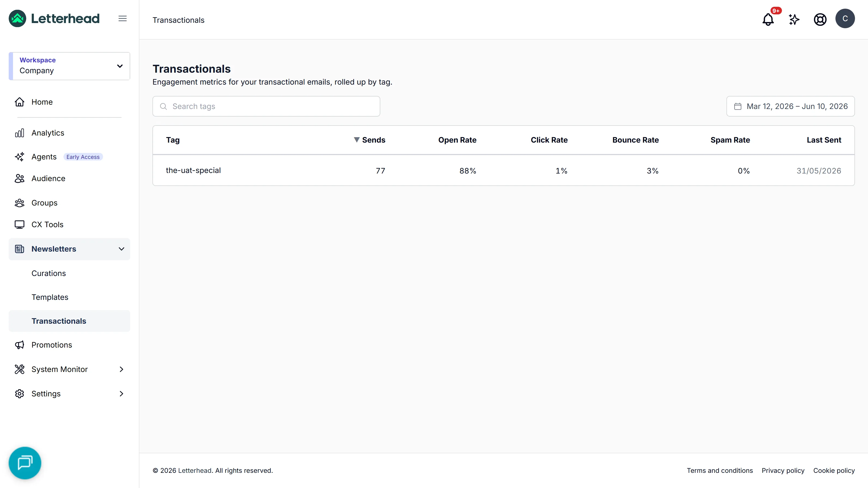Click the Letterhead logo icon
Screen dimensions: 868x488
pyautogui.click(x=18, y=18)
